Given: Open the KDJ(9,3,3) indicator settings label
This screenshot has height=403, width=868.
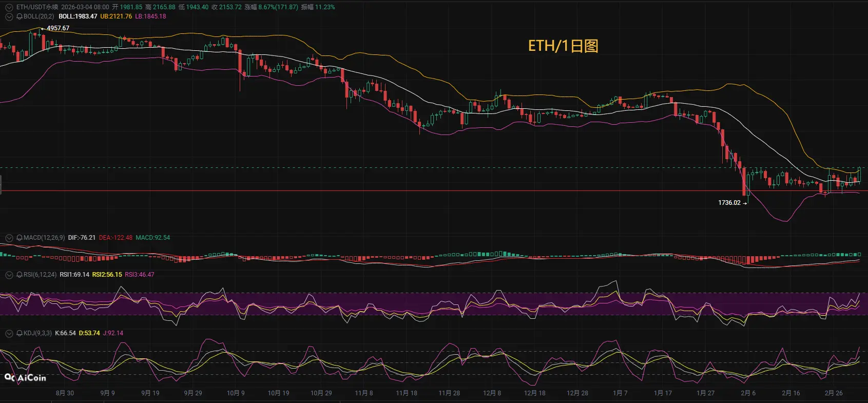Looking at the screenshot, I should [37, 333].
